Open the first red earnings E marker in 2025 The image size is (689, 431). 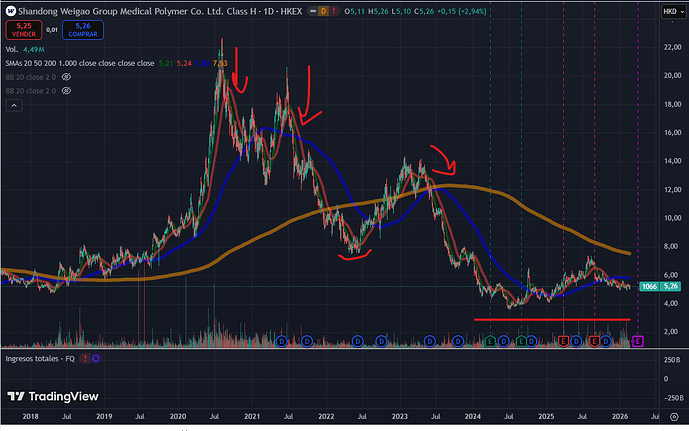(563, 341)
